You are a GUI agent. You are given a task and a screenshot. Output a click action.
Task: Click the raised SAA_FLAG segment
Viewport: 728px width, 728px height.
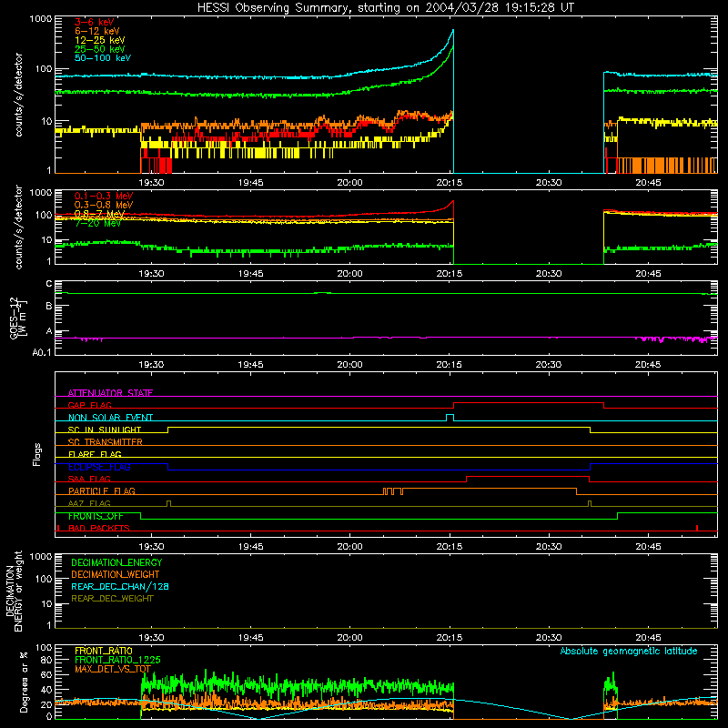[x=528, y=476]
